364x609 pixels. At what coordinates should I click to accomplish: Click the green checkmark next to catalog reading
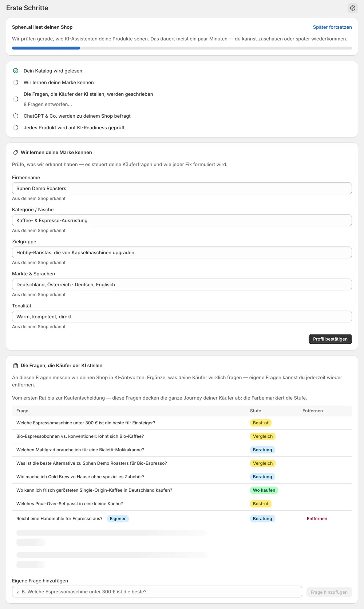tap(16, 71)
